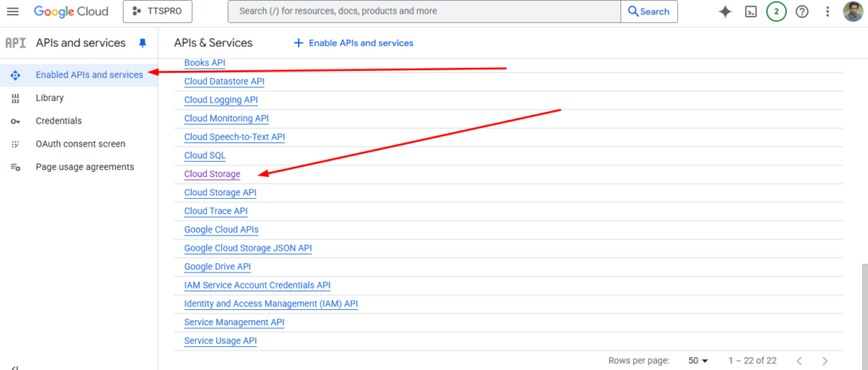This screenshot has height=370, width=868.
Task: Select Library in the sidebar
Action: click(49, 98)
